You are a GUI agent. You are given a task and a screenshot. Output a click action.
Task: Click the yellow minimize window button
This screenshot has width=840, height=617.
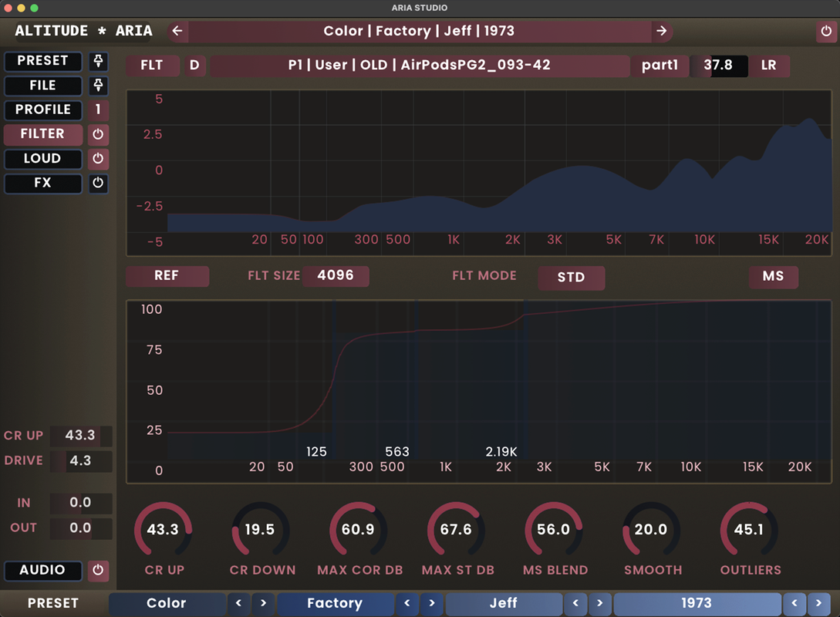[21, 8]
